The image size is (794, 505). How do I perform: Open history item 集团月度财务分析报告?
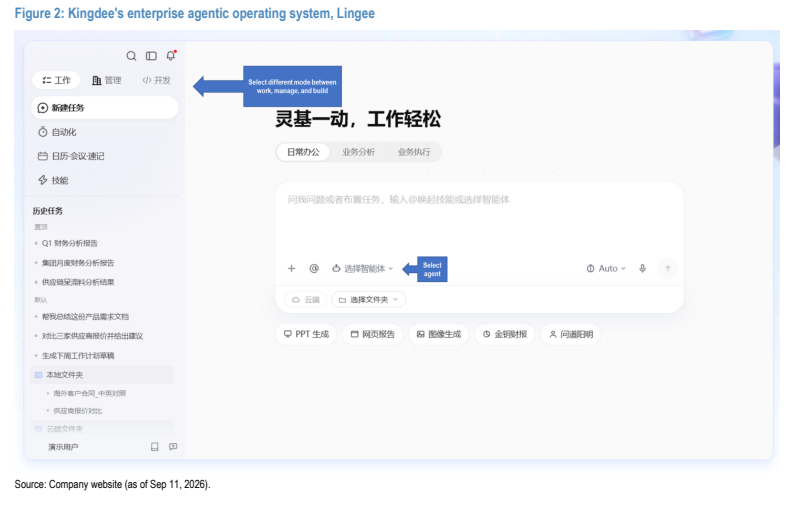click(x=77, y=263)
